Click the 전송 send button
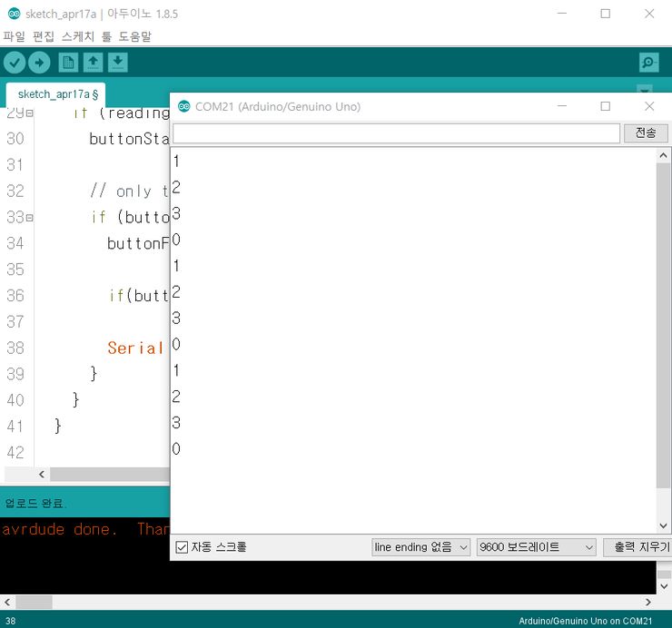The height and width of the screenshot is (628, 672). (x=646, y=133)
